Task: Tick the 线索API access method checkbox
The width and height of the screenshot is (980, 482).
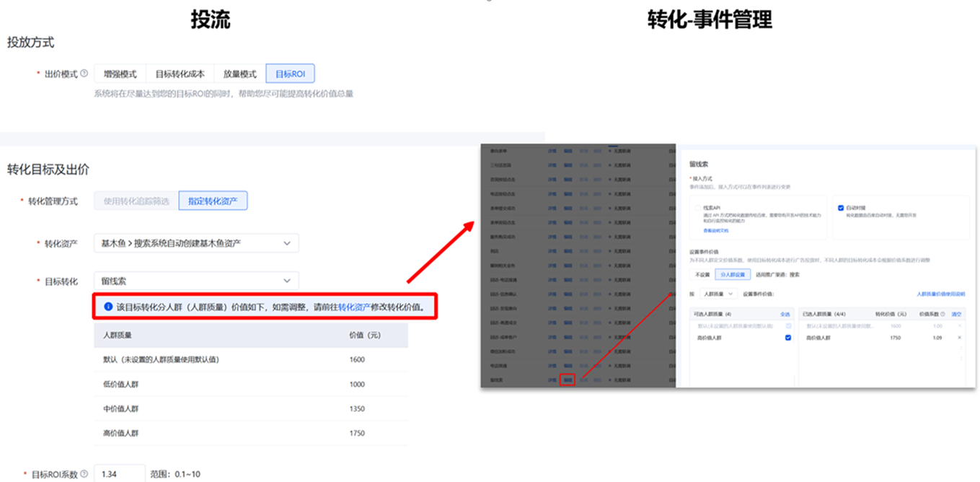Action: pos(697,208)
